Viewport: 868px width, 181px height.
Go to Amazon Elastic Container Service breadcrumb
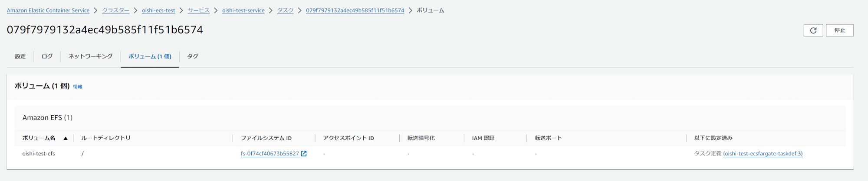tap(48, 10)
